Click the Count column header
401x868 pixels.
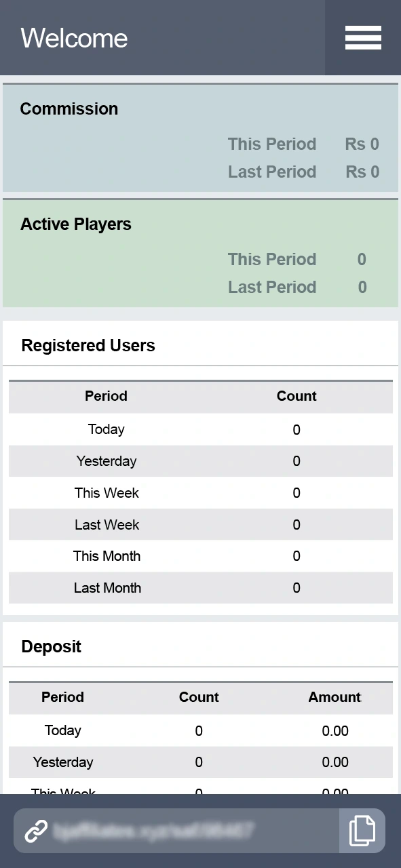pyautogui.click(x=296, y=396)
